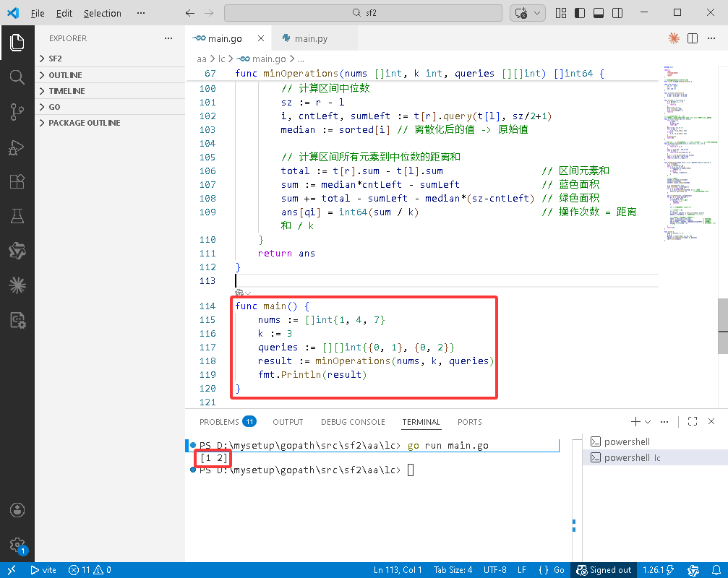Click the code minimap

click(x=690, y=153)
